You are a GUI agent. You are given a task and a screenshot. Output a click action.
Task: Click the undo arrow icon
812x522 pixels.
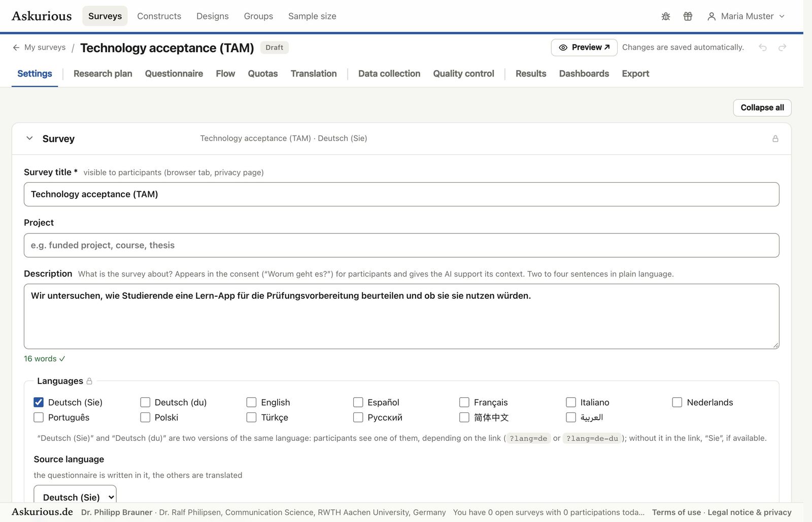(x=762, y=47)
